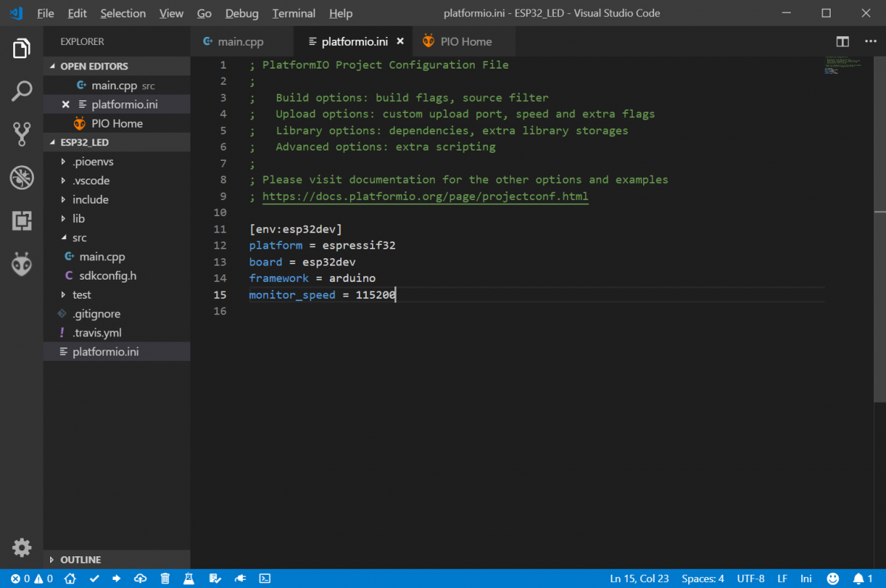Change indentation via Spaces: 4
This screenshot has width=886, height=588.
[x=703, y=578]
